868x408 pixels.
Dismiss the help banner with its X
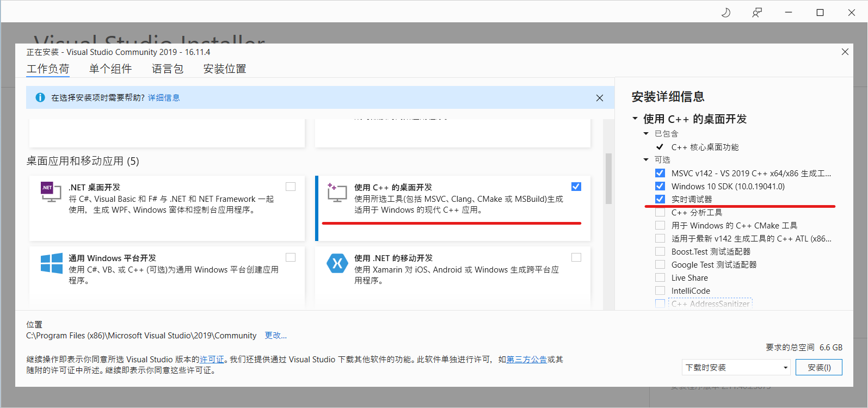[x=599, y=98]
